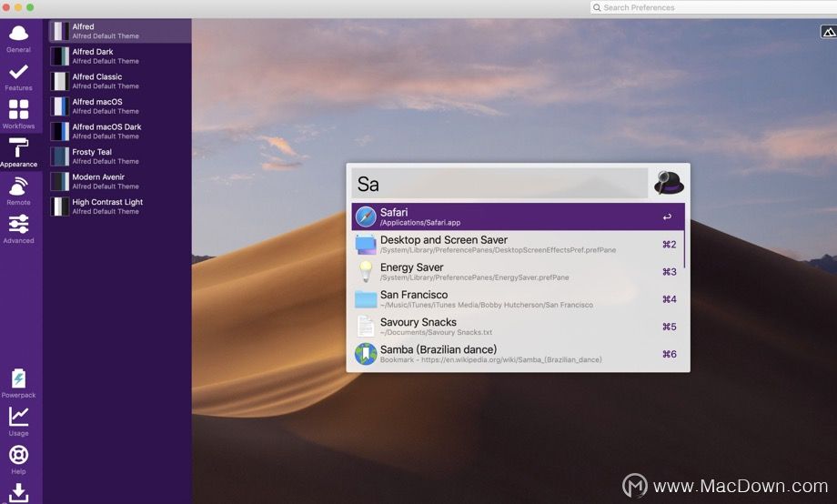This screenshot has height=504, width=837.
Task: Select the Modern Avenir theme
Action: (x=120, y=182)
